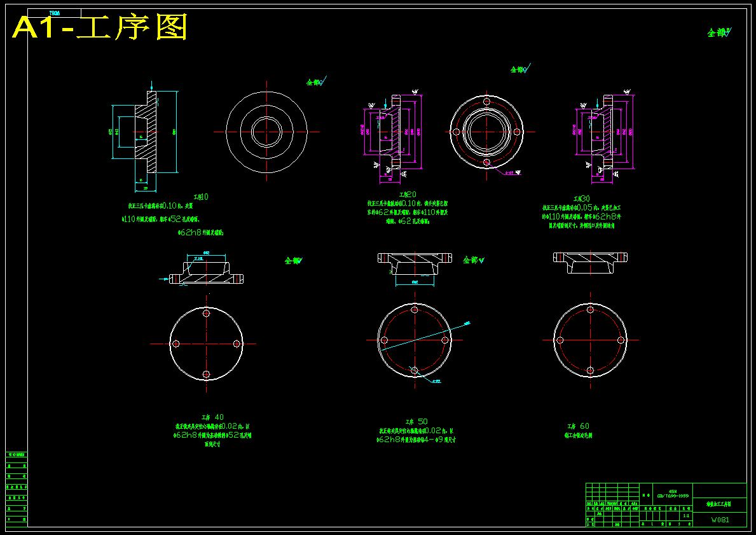
Task: Click the drawing name cell above "W081"
Action: (x=719, y=504)
